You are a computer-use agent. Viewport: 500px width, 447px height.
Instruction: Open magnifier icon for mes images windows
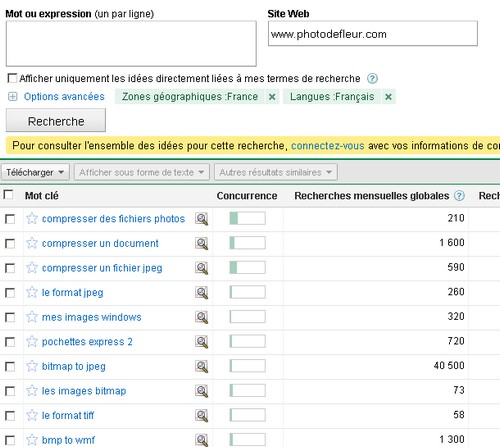[x=202, y=317]
